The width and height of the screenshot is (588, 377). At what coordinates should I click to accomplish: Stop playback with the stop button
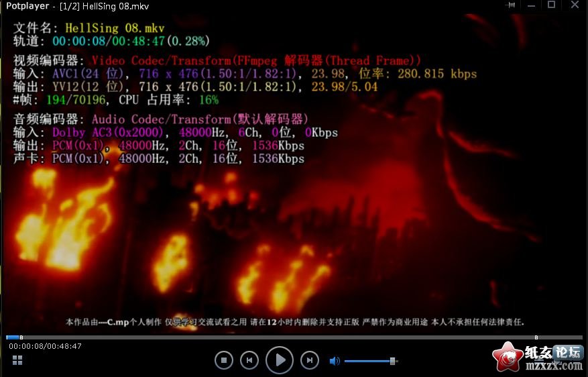click(x=224, y=360)
